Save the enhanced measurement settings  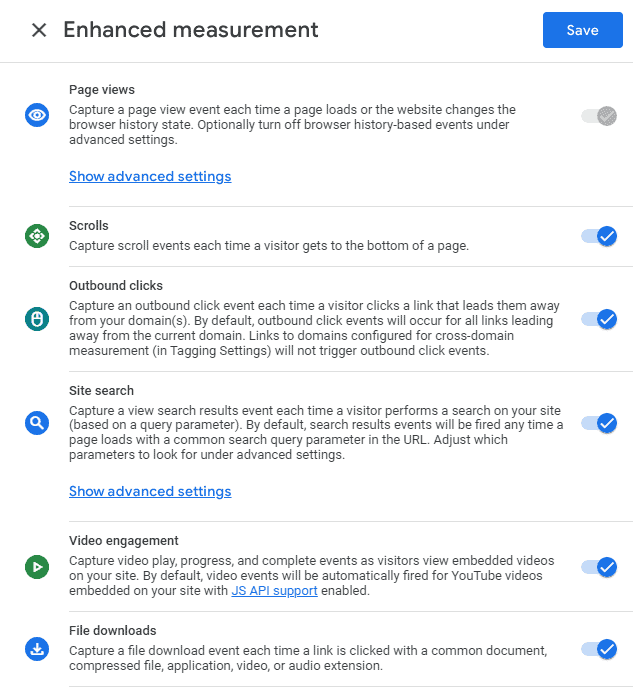click(x=582, y=30)
